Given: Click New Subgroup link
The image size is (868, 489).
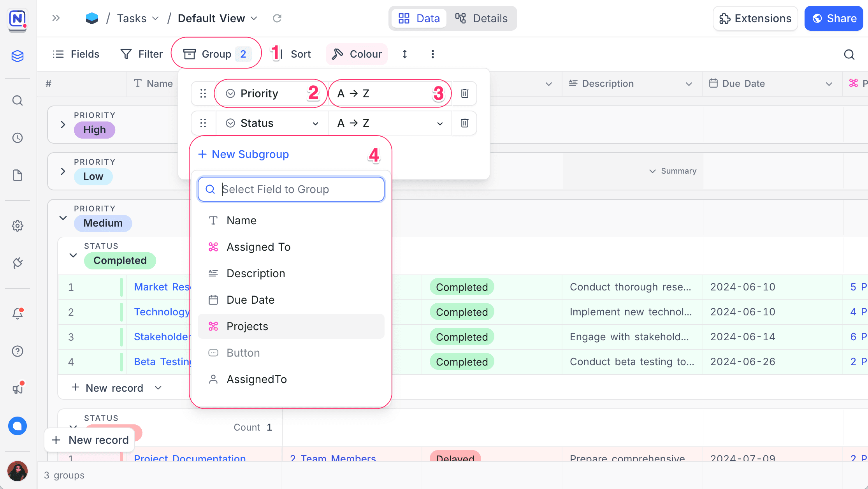Looking at the screenshot, I should (244, 154).
